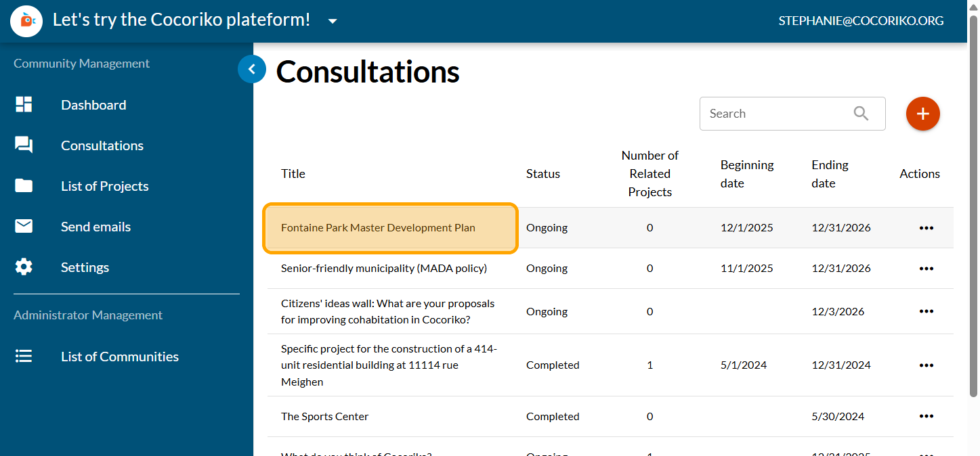
Task: Open actions menu for Fontaine Park consultation
Action: (x=926, y=228)
